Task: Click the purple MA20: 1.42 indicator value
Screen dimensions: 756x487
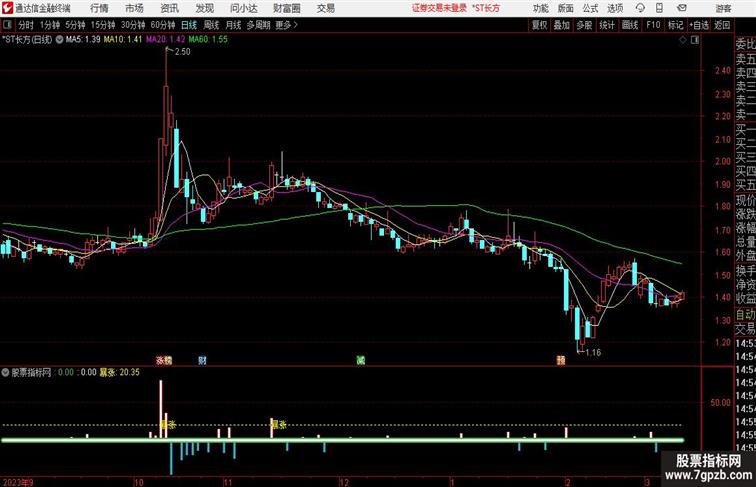Action: pyautogui.click(x=165, y=40)
